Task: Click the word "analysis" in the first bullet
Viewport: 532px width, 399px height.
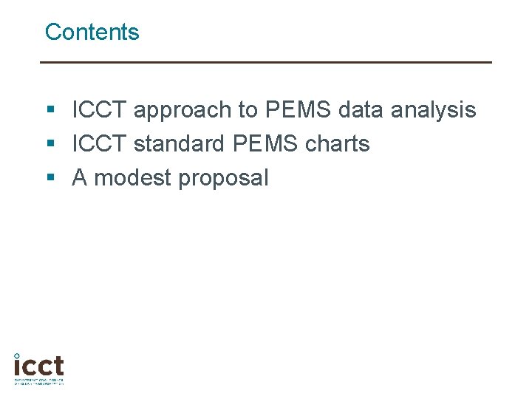Action: (433, 111)
